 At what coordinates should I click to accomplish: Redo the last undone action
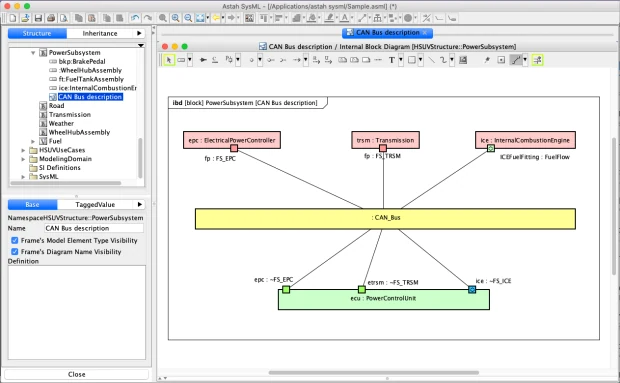click(147, 18)
